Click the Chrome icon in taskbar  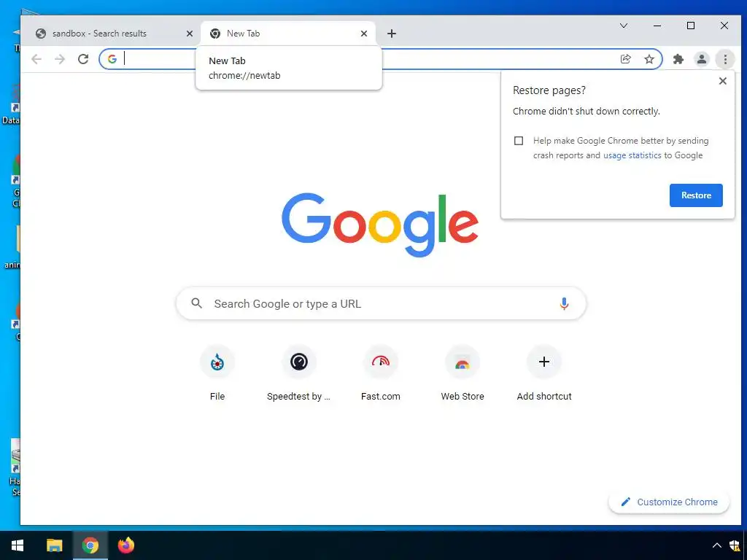[90, 545]
